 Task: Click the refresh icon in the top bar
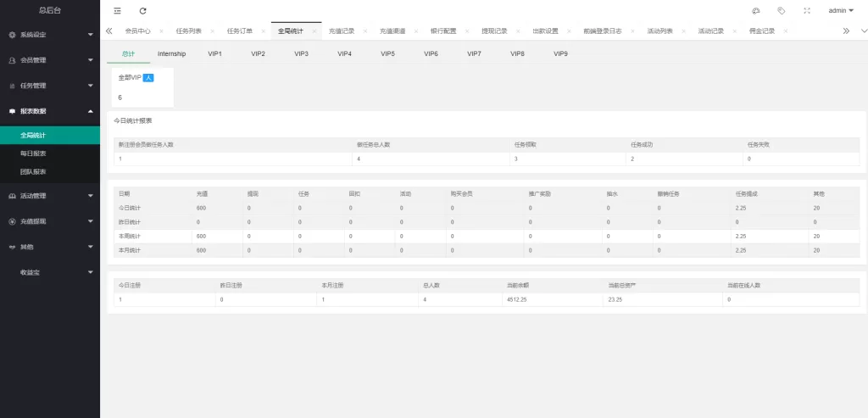click(x=142, y=10)
